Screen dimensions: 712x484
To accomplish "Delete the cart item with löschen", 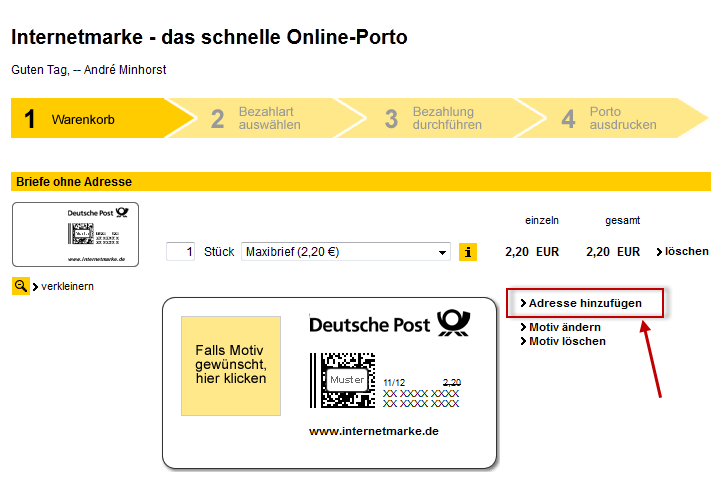I will point(685,251).
